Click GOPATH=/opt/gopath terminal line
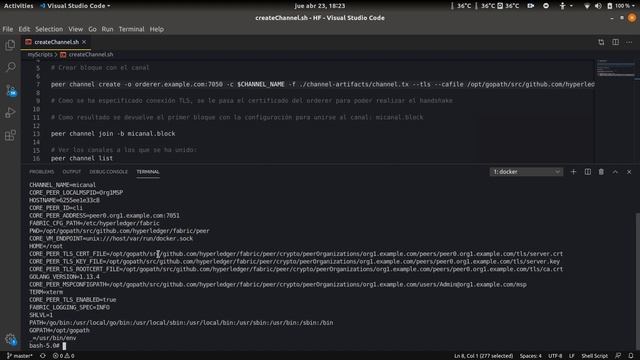The height and width of the screenshot is (360, 640). click(59, 330)
